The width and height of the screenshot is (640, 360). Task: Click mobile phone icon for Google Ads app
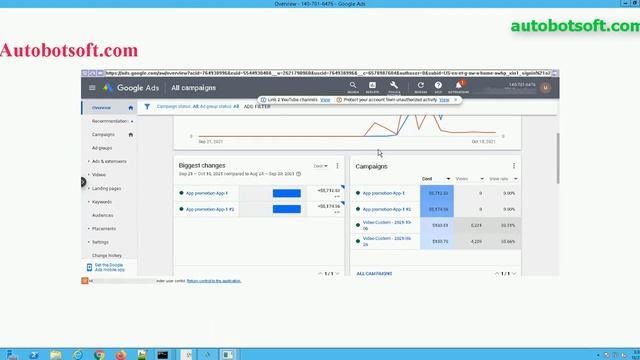click(89, 268)
